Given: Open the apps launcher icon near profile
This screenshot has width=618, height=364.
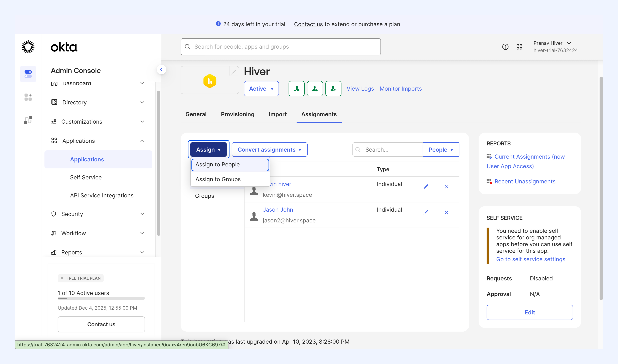Looking at the screenshot, I should (519, 47).
